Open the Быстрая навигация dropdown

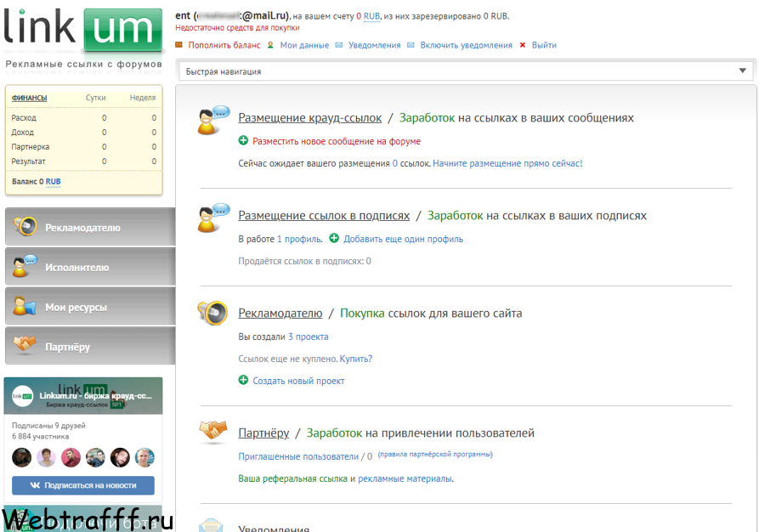click(466, 71)
